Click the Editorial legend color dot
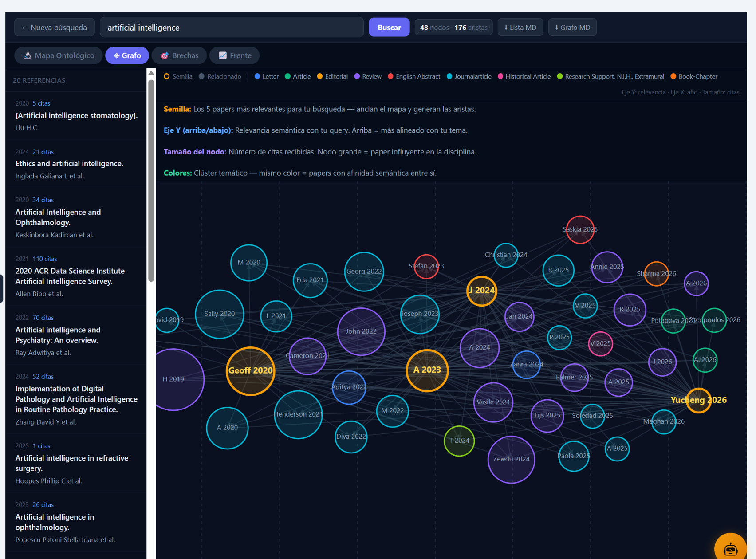Image resolution: width=756 pixels, height=559 pixels. 319,76
